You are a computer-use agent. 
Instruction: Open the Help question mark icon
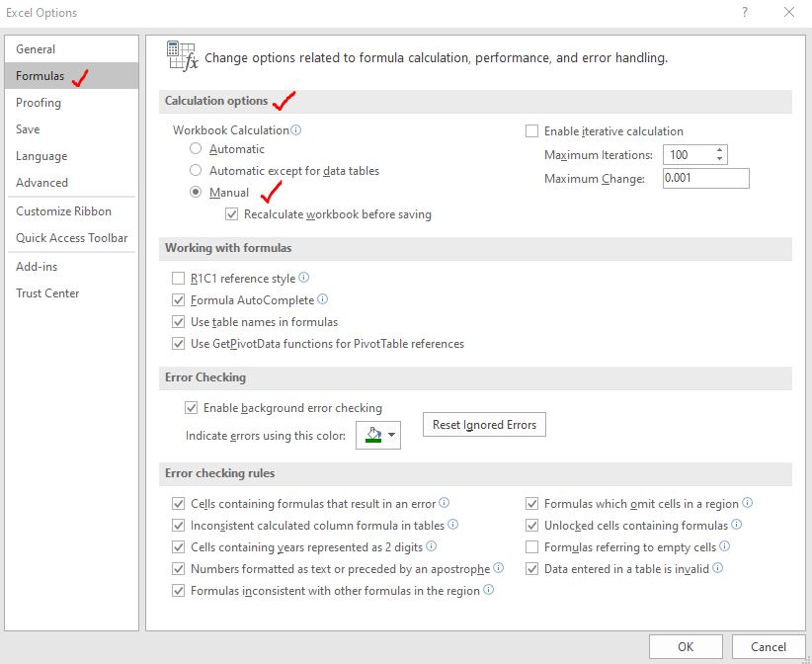[745, 12]
